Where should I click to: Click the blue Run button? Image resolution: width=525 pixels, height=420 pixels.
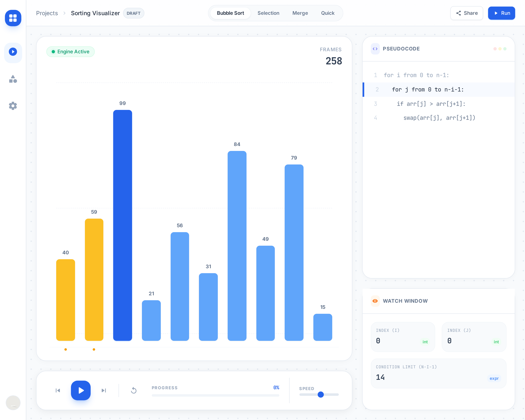501,13
